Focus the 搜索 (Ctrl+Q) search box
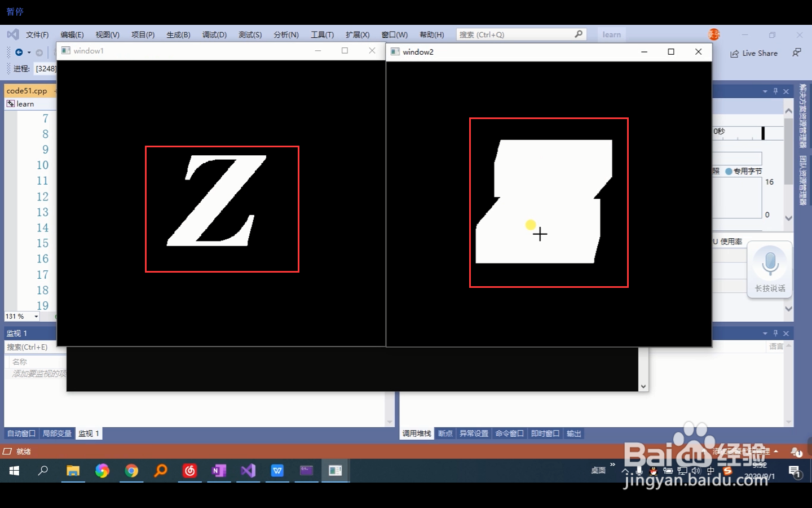This screenshot has width=812, height=508. tap(521, 34)
